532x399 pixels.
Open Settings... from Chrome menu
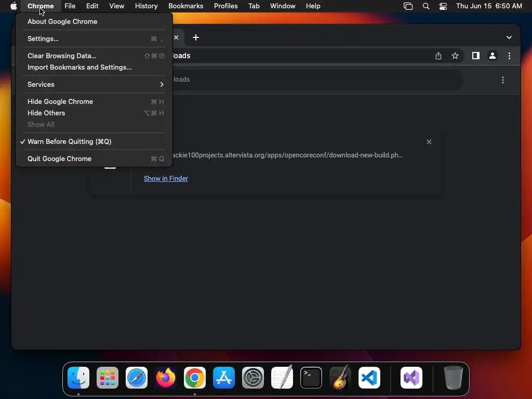[94, 38]
